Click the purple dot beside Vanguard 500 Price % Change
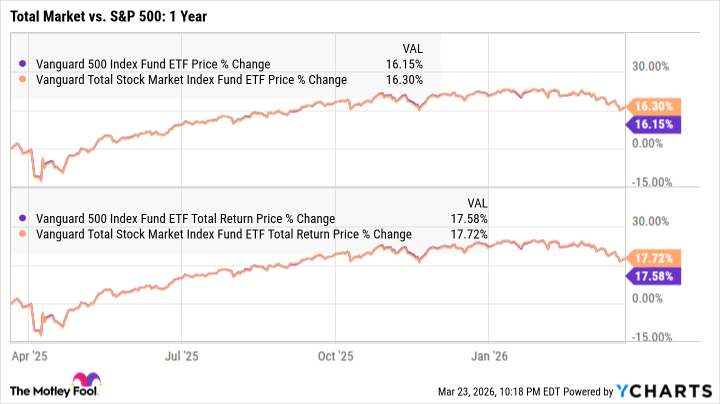 point(23,64)
